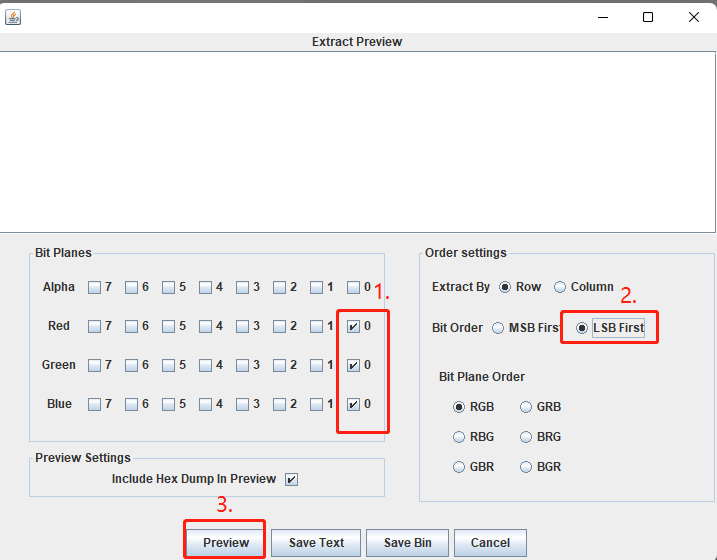Enable Green bit plane 3

click(242, 365)
